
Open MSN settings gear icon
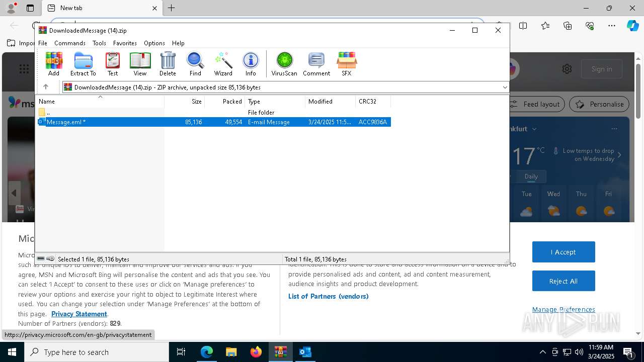567,69
